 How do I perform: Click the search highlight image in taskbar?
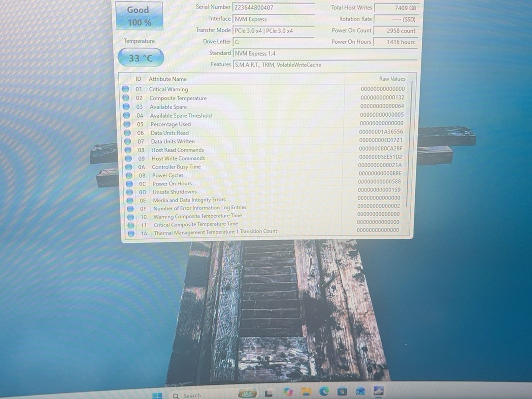coord(248,393)
